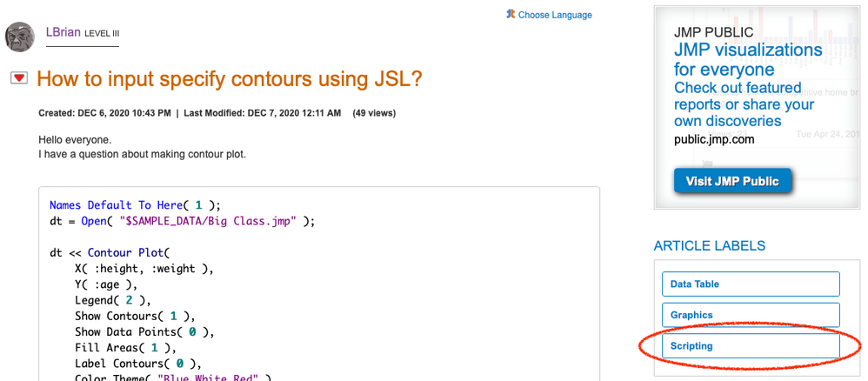Viewport: 868px width, 381px height.
Task: Click the LEVEL III rank label
Action: (102, 33)
